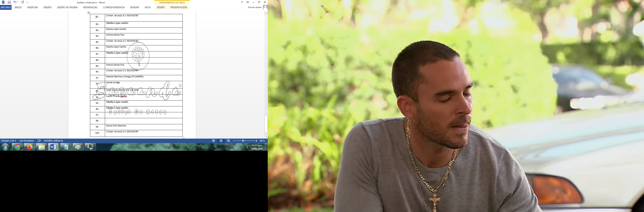Viewport: 644px width, 212px height.
Task: Open Ribbon Display Options icon
Action: tap(248, 2)
